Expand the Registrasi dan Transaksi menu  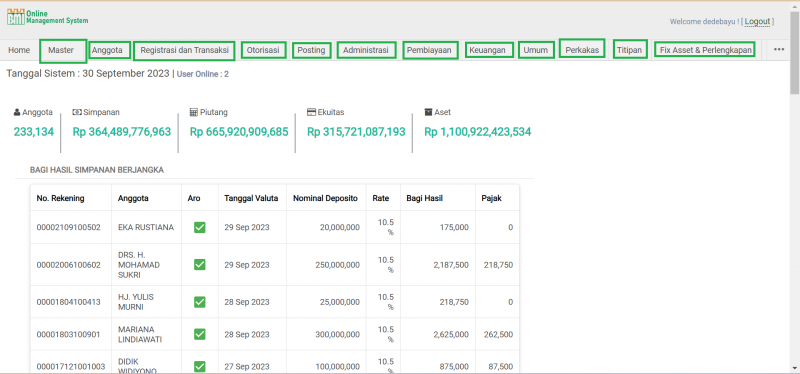pos(185,51)
